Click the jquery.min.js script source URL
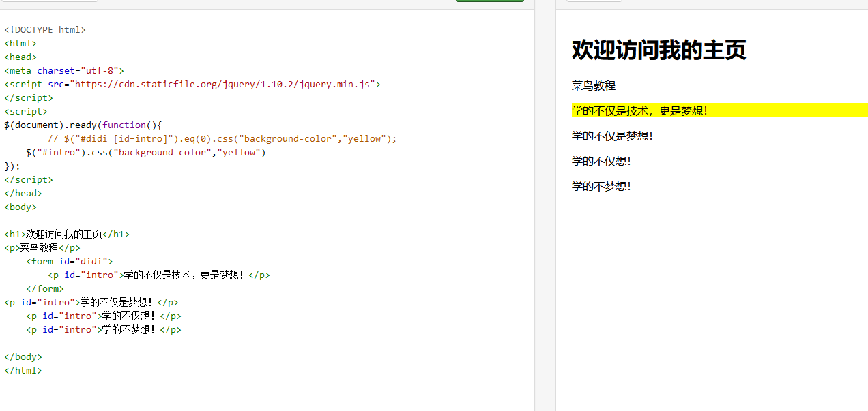Screen dimensions: 868x411 click(222, 84)
